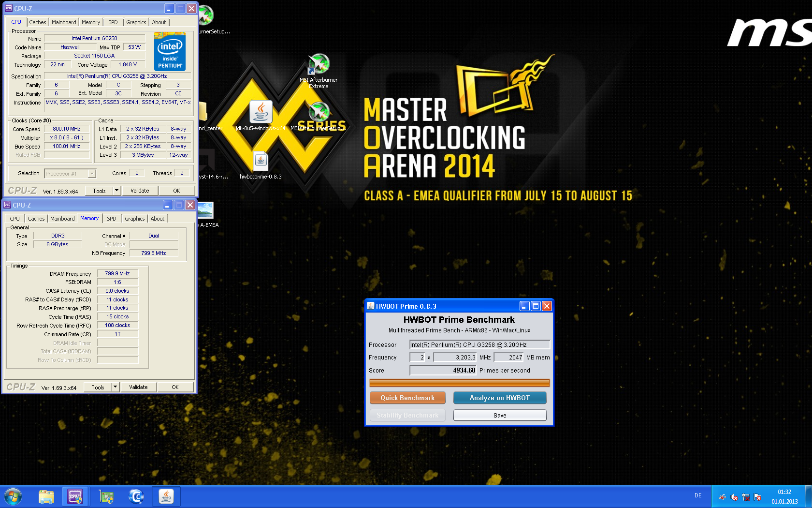Click the CPU-Z title bar icon in the lower Memory window
This screenshot has height=508, width=812.
point(7,205)
